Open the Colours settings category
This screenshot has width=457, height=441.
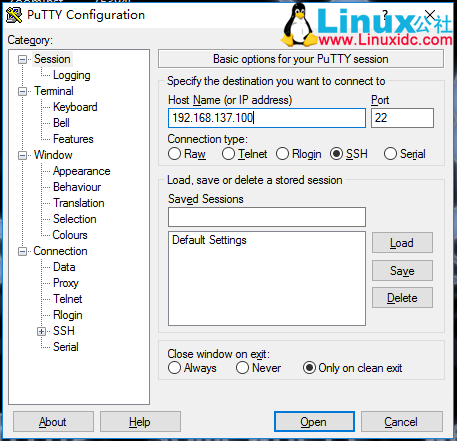70,235
